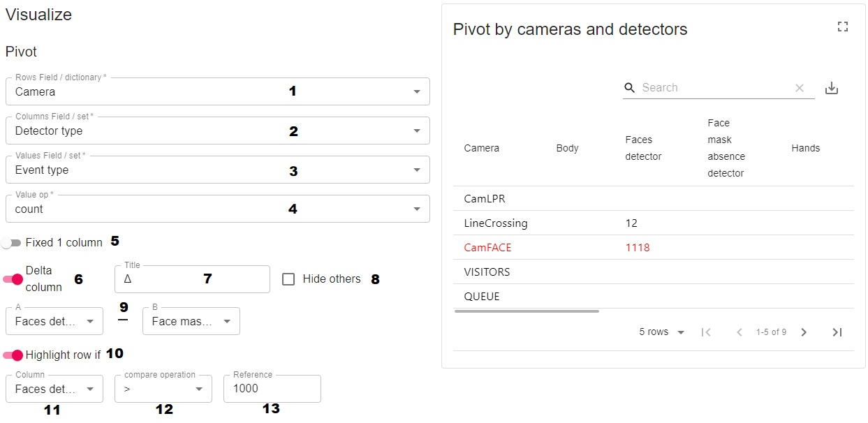This screenshot has height=423, width=868.
Task: Check the Hide others checkbox
Action: [288, 279]
